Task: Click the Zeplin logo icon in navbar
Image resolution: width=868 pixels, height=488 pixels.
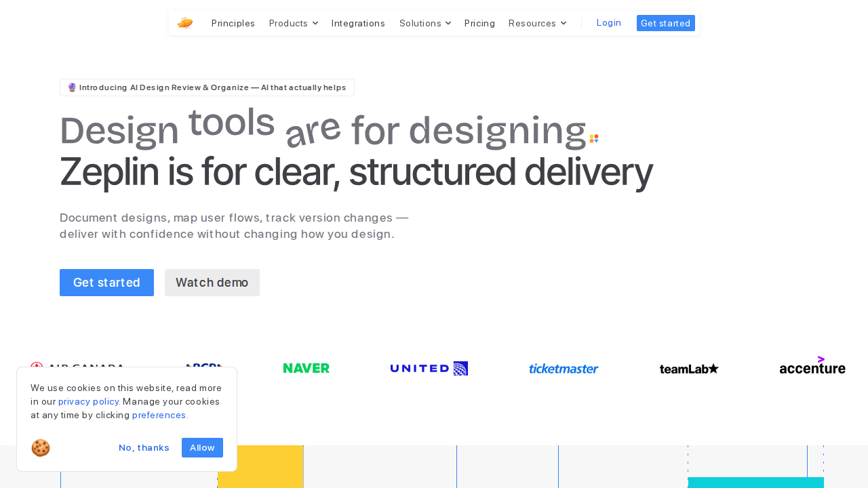Action: coord(185,23)
